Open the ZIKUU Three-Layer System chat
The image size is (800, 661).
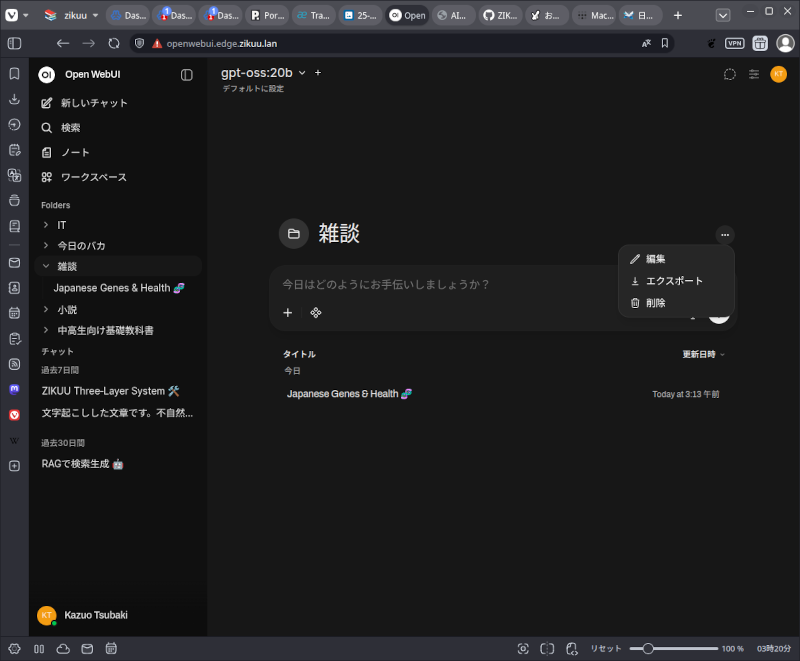[110, 391]
